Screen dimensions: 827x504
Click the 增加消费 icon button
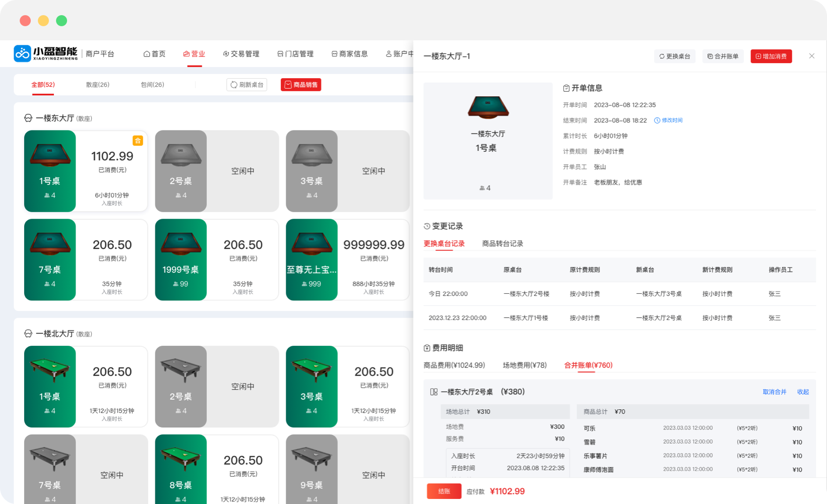pos(757,56)
